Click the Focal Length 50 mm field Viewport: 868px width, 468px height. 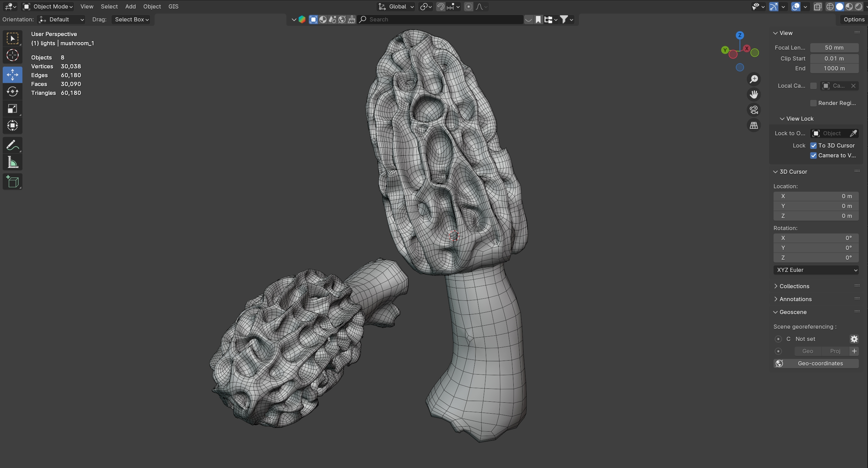coord(834,48)
